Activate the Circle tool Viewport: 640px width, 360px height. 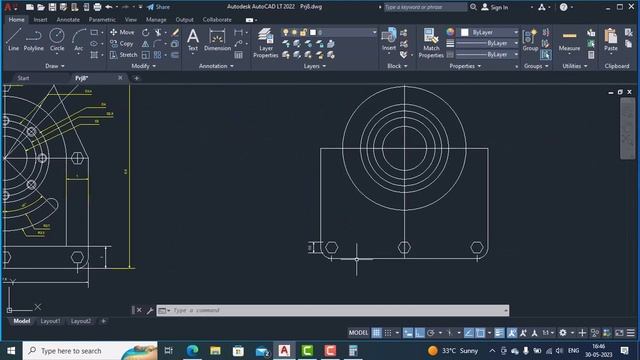[x=57, y=40]
